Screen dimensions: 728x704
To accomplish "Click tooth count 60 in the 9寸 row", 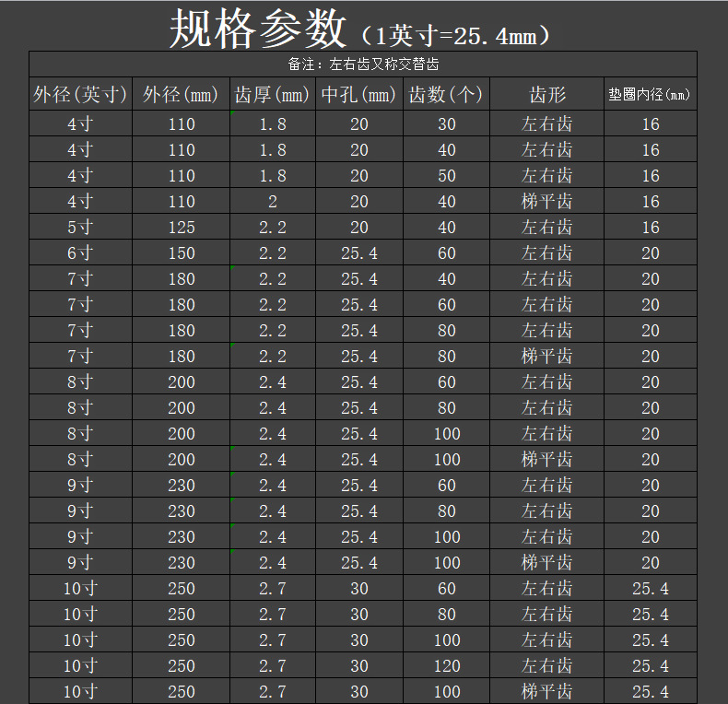I will pyautogui.click(x=447, y=486).
